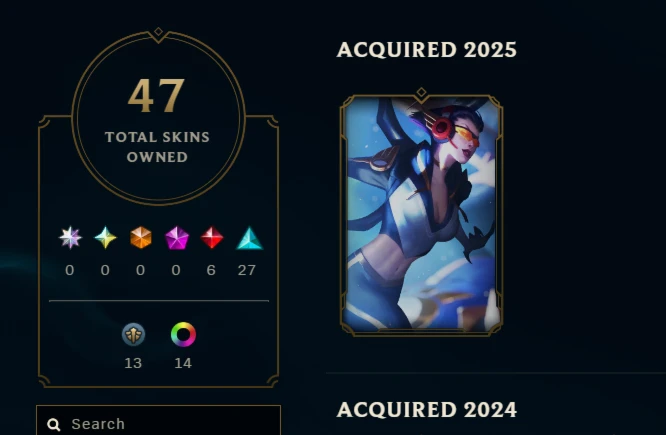Viewport: 666px width, 435px height.
Task: Click the count 6 under the red gem
Action: coord(211,270)
